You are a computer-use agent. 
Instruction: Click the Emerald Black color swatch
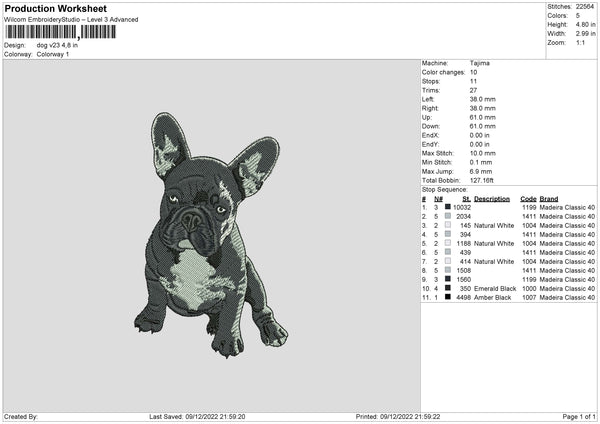pos(448,288)
